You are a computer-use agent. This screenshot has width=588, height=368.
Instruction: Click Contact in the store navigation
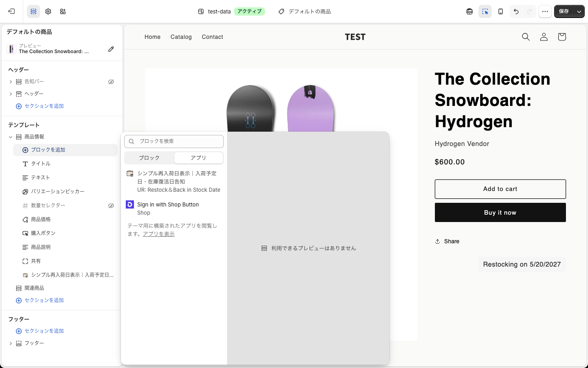212,37
